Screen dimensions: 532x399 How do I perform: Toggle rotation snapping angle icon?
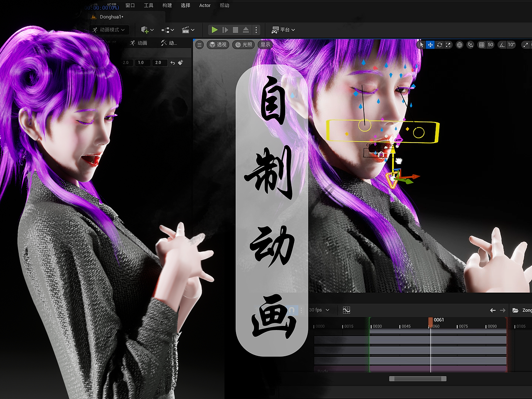[x=502, y=44]
